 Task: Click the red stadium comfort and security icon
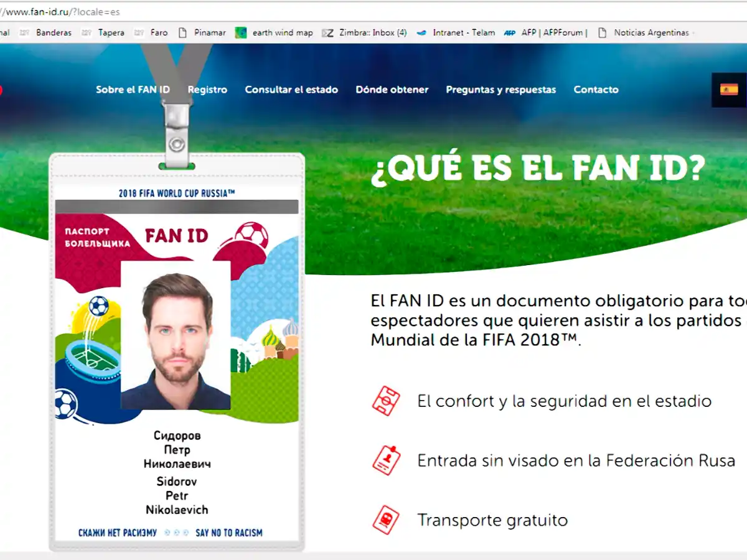tap(386, 401)
